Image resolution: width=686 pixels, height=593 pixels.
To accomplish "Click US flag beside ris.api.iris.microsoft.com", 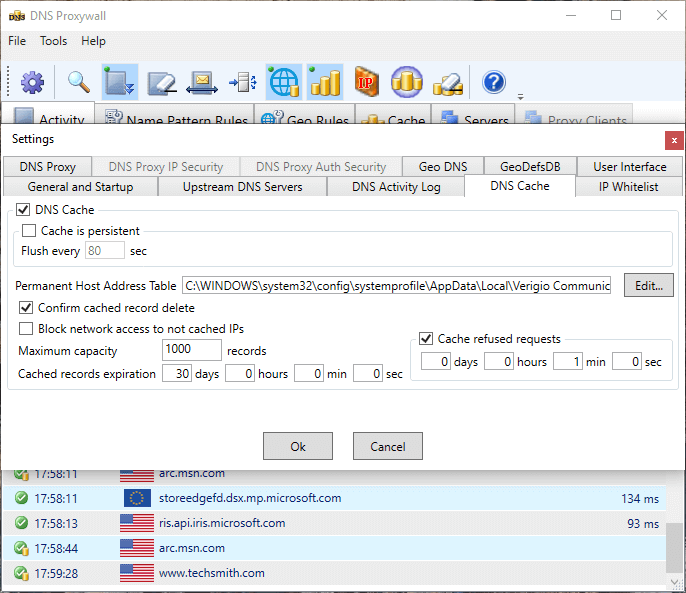I will click(x=137, y=523).
